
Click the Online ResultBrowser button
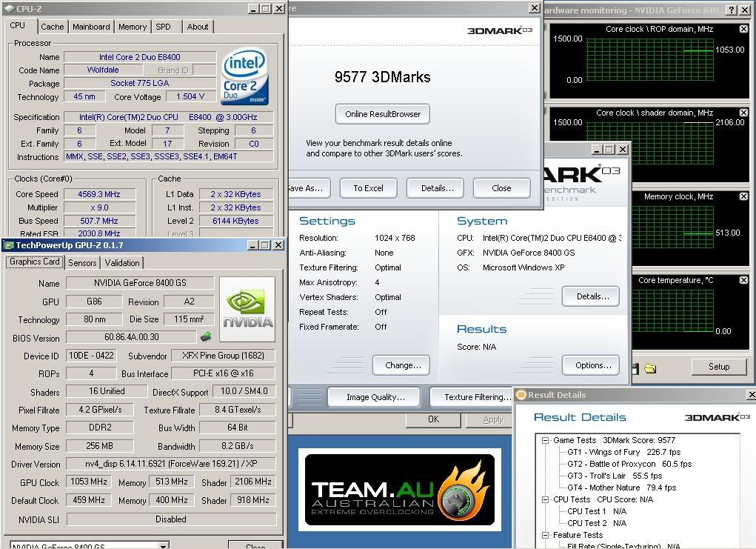[382, 114]
